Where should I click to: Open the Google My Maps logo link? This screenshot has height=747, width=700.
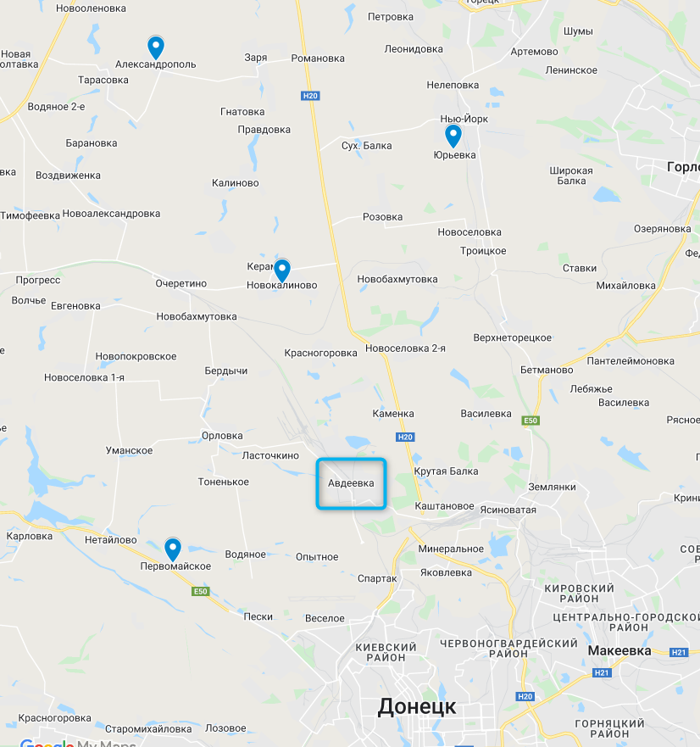coord(78,743)
